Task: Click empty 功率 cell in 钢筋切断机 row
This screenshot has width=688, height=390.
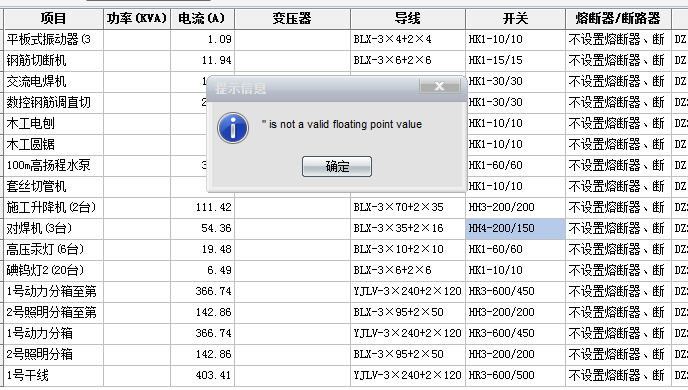Action: 137,61
